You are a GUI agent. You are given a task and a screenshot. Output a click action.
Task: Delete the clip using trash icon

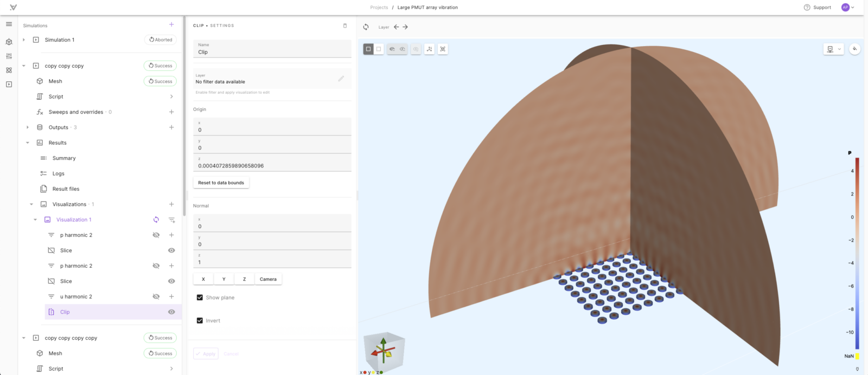pos(345,25)
